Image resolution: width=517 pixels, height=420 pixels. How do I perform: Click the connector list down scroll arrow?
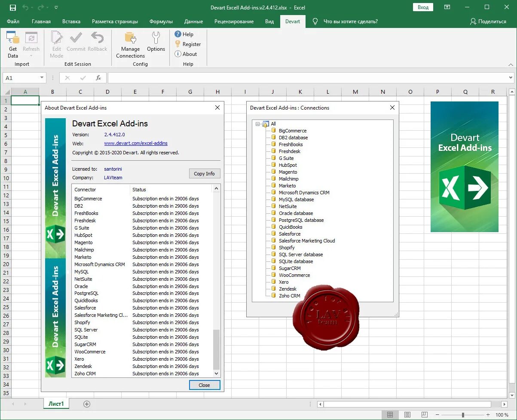click(x=217, y=374)
